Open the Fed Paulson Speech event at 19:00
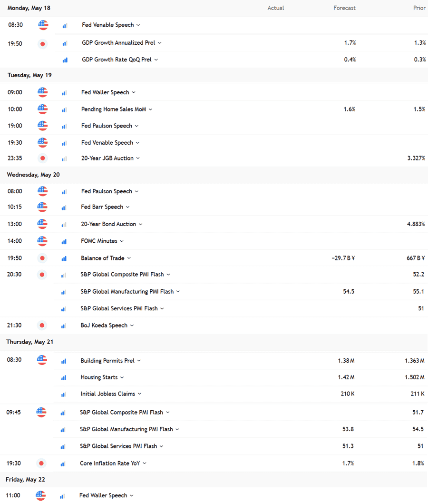Viewport: 428px width, 504px height. click(x=107, y=126)
